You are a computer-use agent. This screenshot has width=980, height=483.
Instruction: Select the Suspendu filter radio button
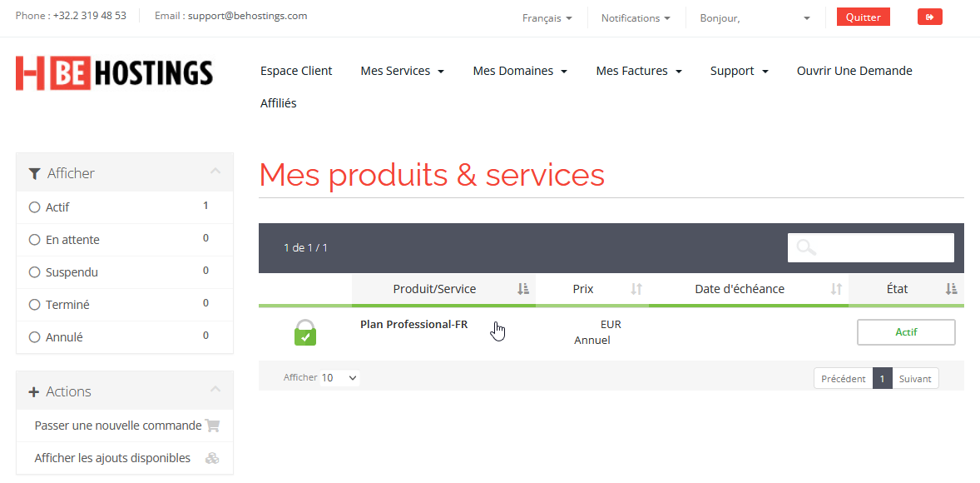[x=34, y=272]
